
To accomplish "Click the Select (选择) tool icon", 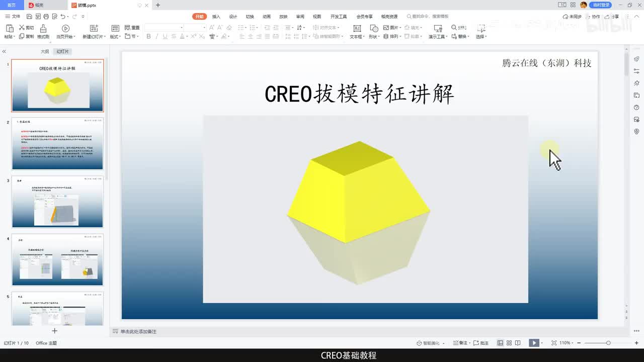I will [x=481, y=28].
